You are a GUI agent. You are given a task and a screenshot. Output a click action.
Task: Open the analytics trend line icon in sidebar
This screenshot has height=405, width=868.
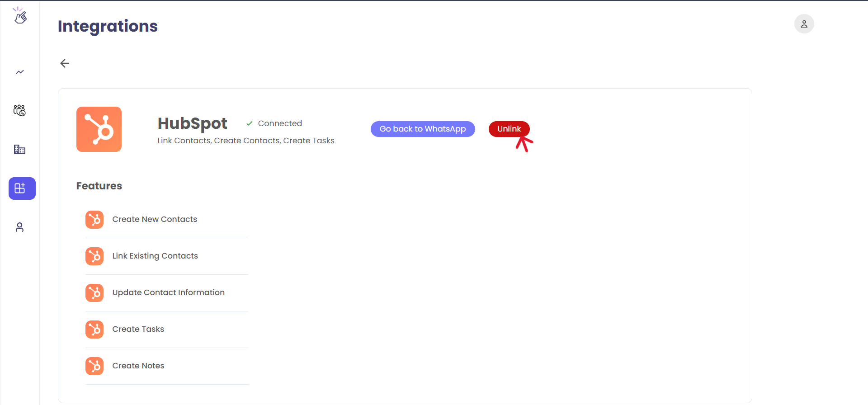click(x=20, y=72)
